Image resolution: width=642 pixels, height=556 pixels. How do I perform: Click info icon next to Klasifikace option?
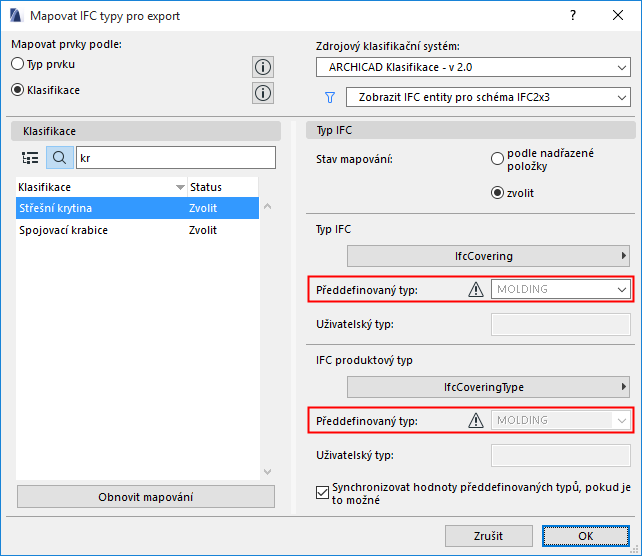pyautogui.click(x=263, y=93)
